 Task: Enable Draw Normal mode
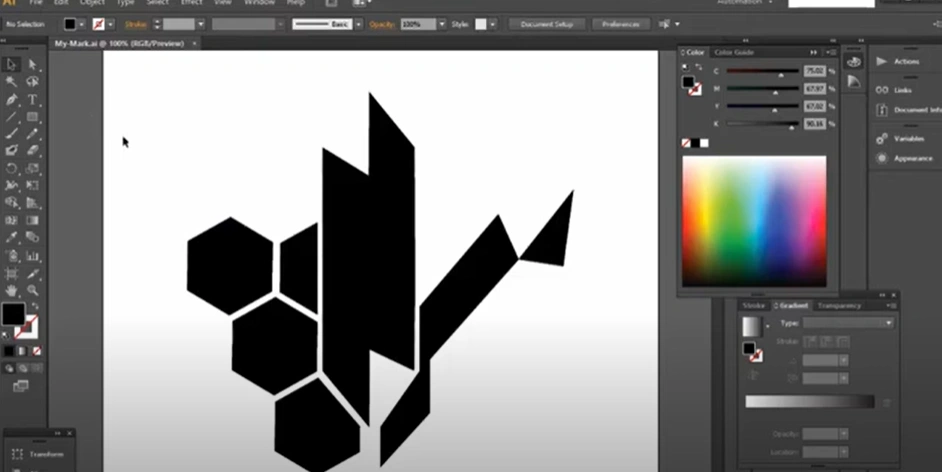coord(9,368)
